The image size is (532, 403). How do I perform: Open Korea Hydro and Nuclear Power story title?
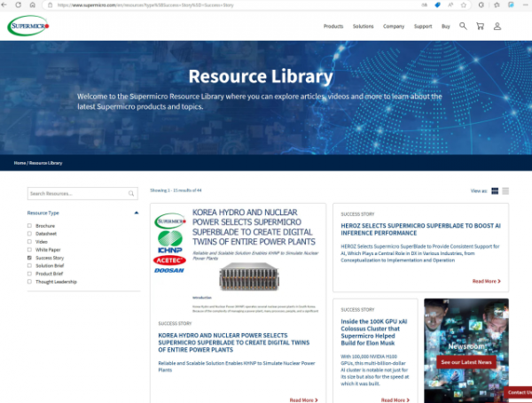point(234,343)
